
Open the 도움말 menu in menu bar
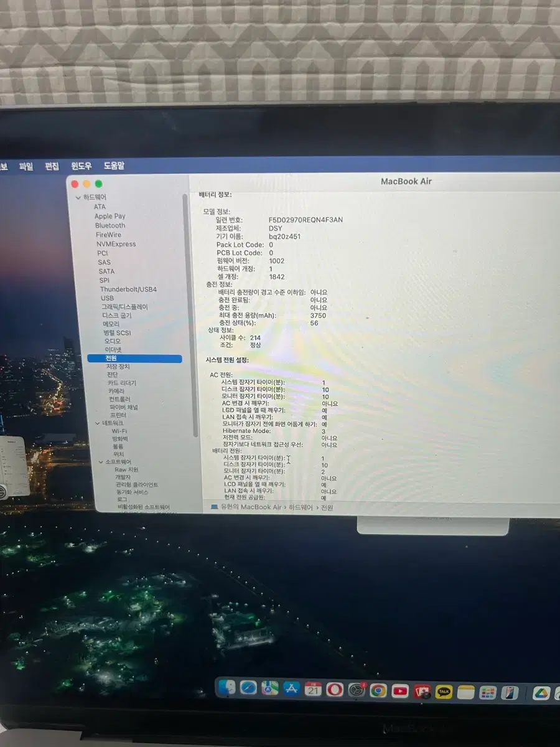pyautogui.click(x=114, y=166)
